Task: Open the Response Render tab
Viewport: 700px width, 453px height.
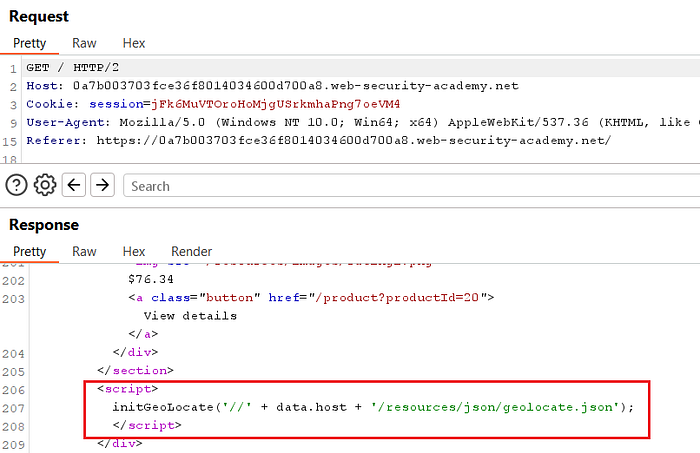Action: pyautogui.click(x=192, y=252)
